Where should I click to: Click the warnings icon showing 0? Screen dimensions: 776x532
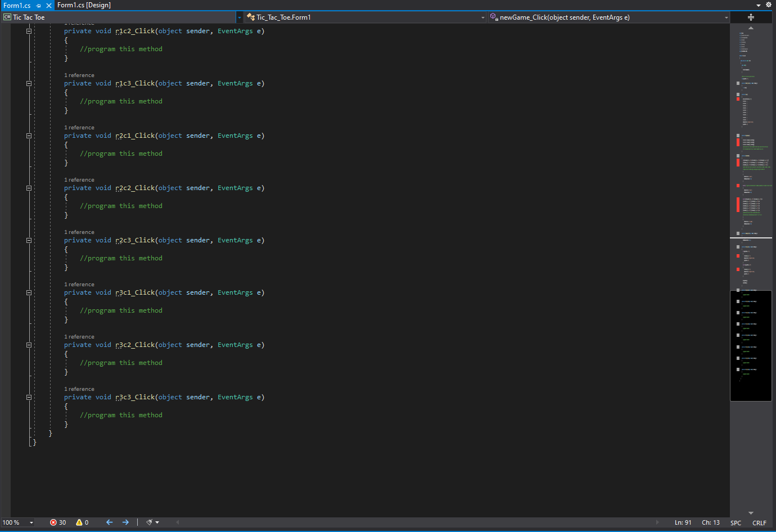pos(79,522)
